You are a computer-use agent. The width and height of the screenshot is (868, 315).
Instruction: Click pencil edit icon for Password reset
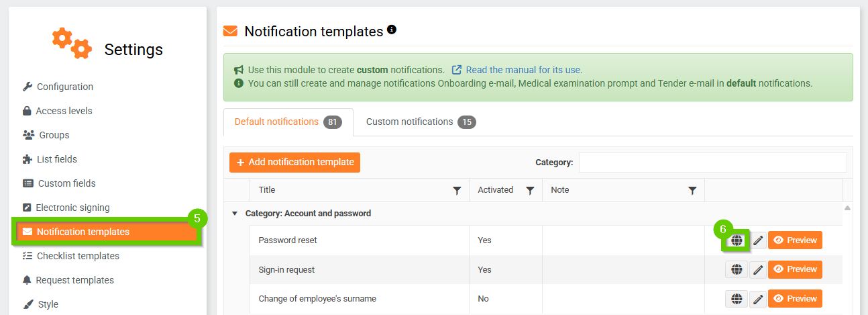[x=758, y=240]
